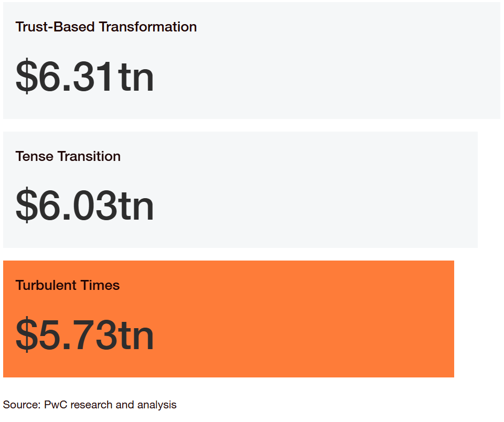Click the gray Tense Transition bar
Screen dimensions: 504x422
pos(240,190)
